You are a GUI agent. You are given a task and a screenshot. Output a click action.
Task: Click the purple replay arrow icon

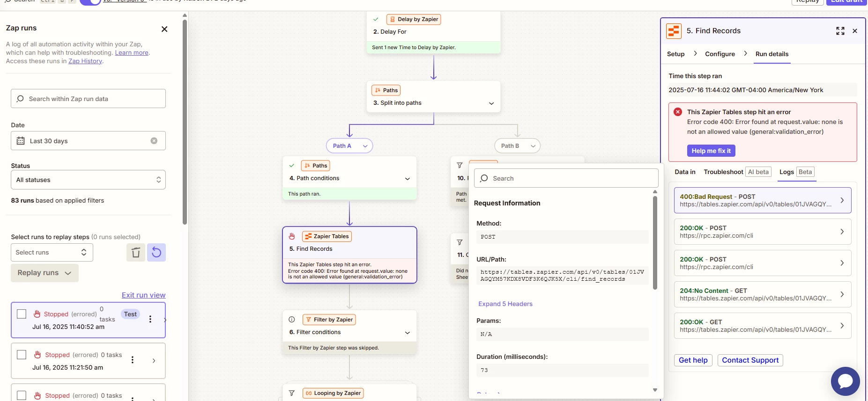point(156,253)
